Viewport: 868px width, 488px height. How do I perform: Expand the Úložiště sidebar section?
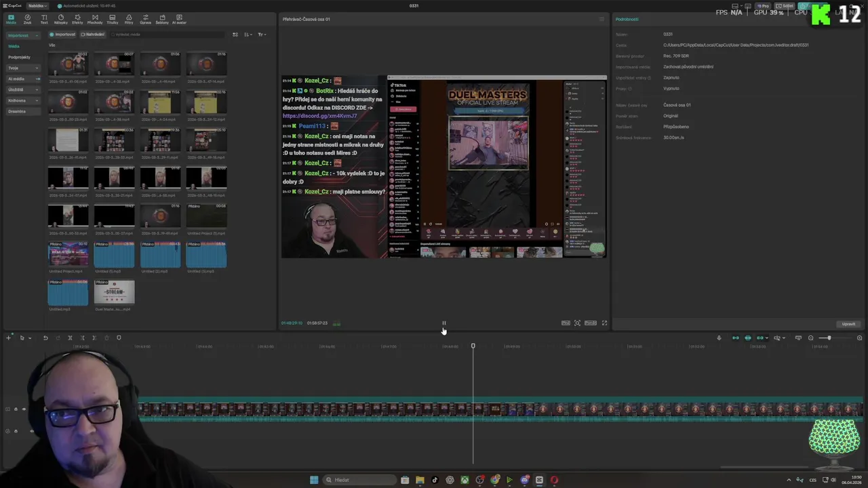[x=23, y=89]
